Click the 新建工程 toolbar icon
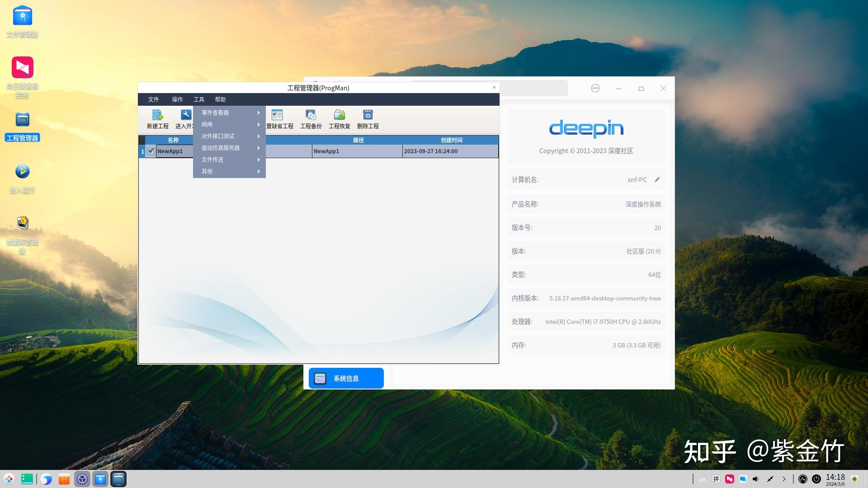 [157, 119]
